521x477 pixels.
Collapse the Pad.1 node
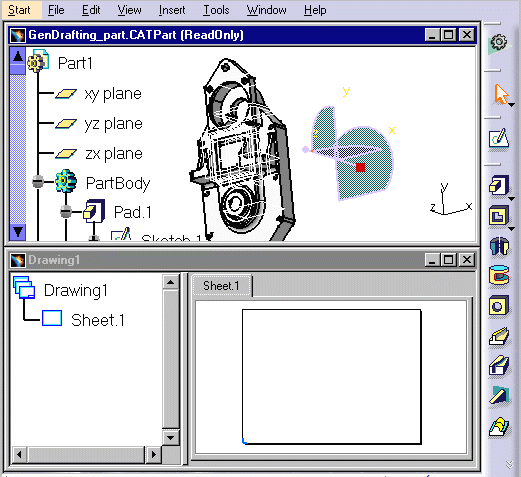(x=66, y=211)
